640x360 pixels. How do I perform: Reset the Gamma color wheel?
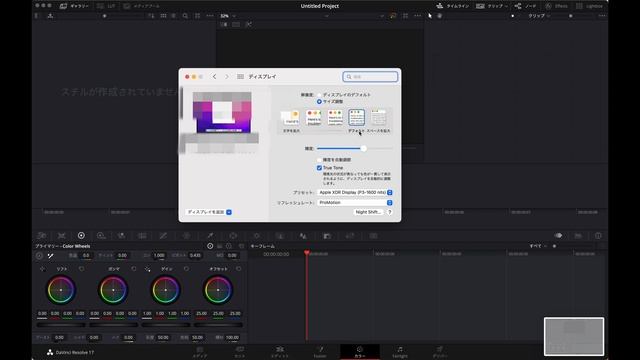point(134,269)
